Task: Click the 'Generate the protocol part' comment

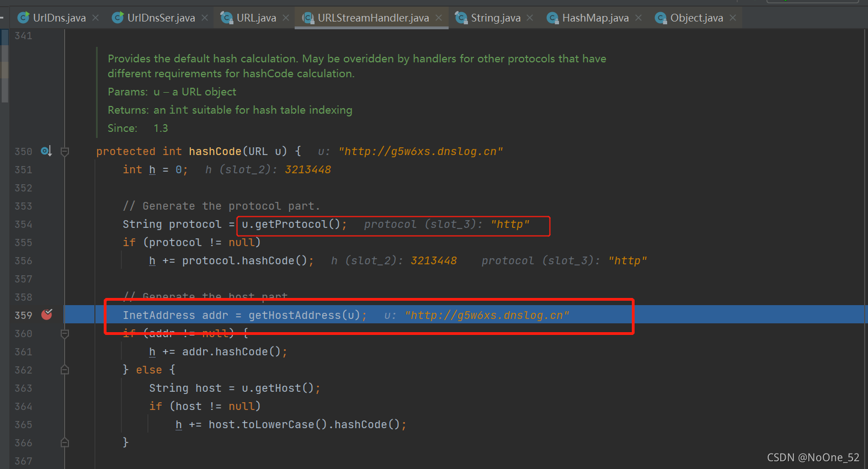Action: pos(221,206)
